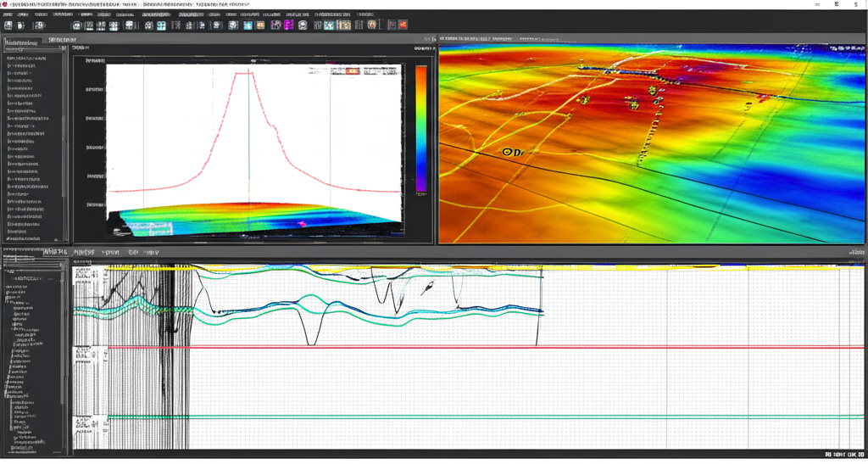Click the cyan-blue square toolbar icon

click(248, 25)
